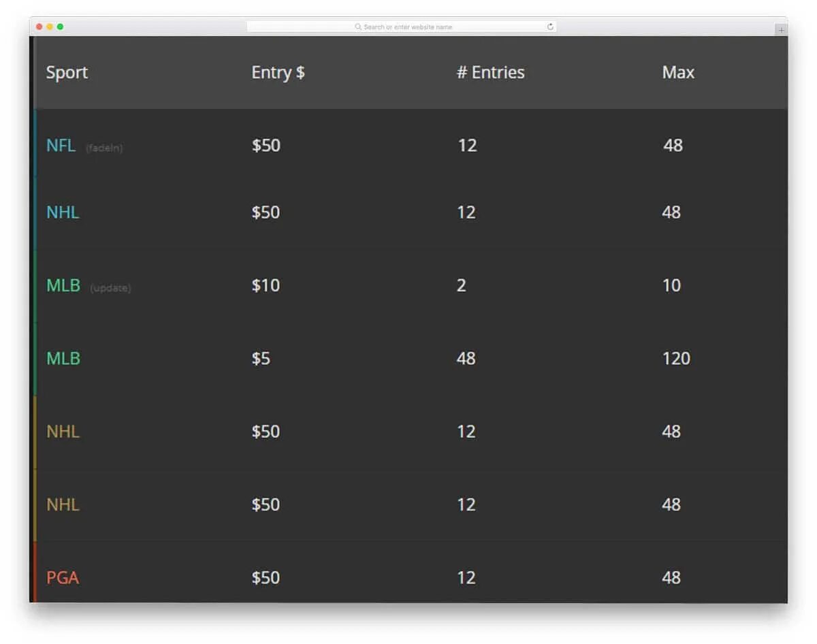Click the Max column header
The height and width of the screenshot is (644, 817).
point(678,72)
